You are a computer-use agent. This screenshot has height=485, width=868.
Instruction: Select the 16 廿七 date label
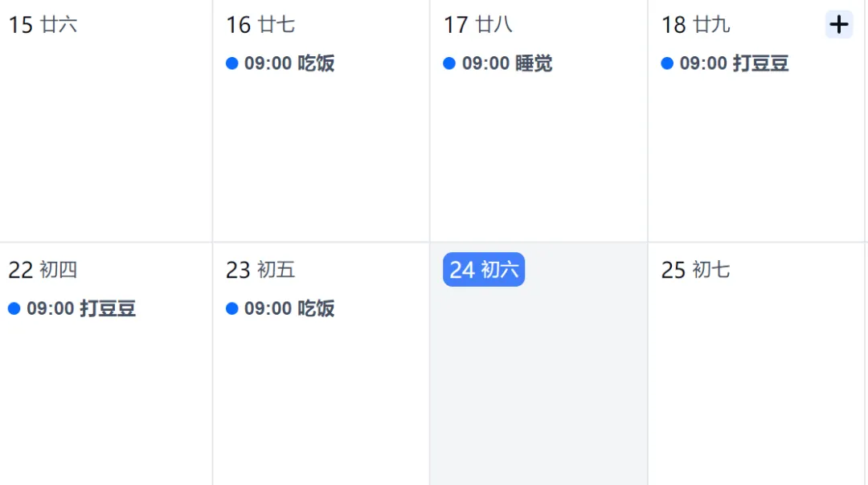pos(260,25)
